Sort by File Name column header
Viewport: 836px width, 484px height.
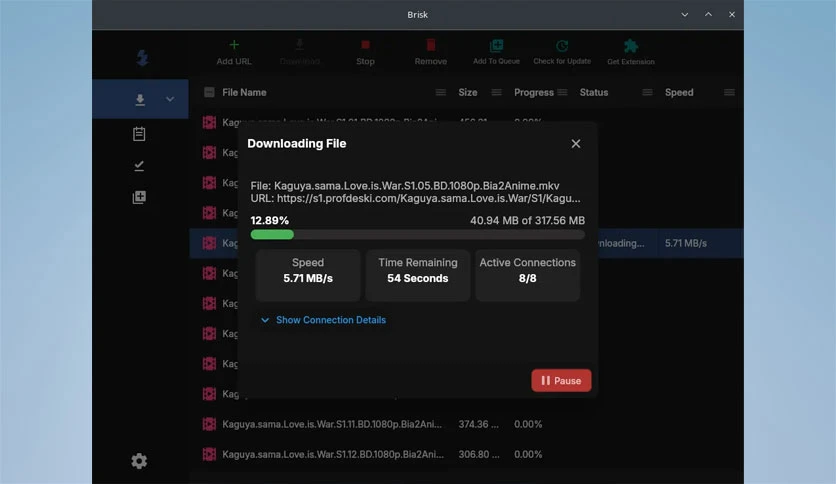point(244,92)
